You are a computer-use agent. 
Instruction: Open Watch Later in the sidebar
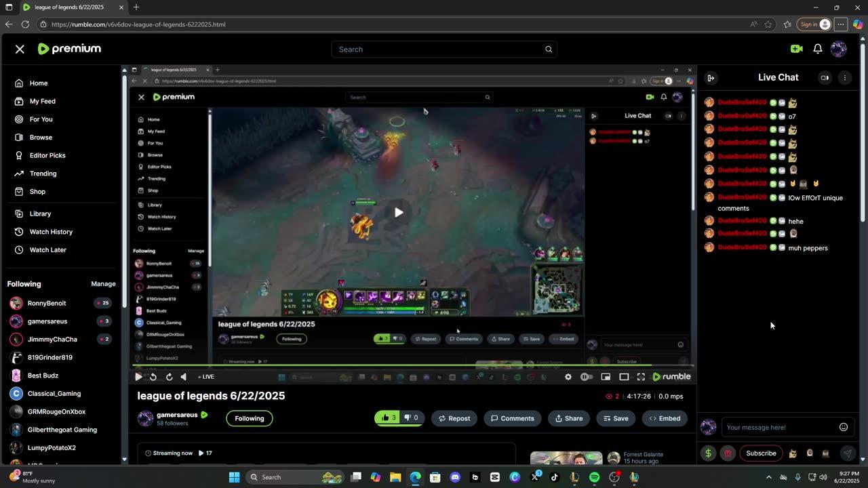pyautogui.click(x=47, y=249)
